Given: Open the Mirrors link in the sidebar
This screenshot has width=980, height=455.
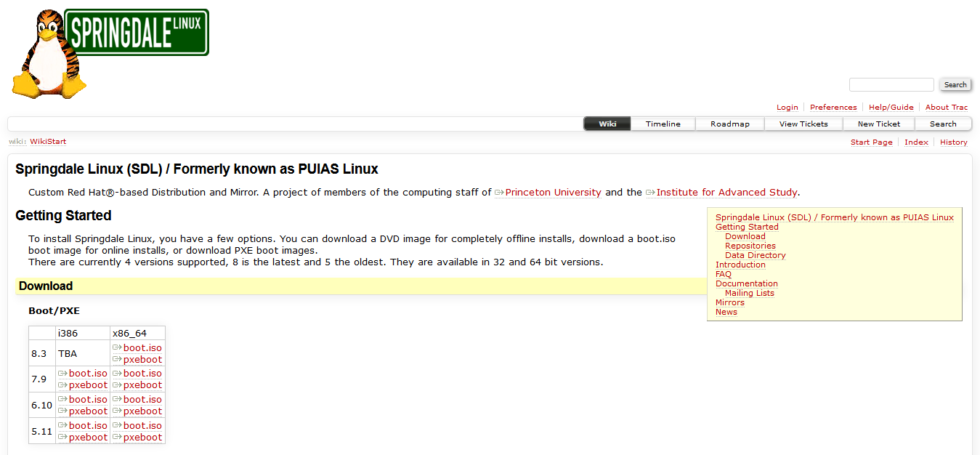Looking at the screenshot, I should coord(729,302).
